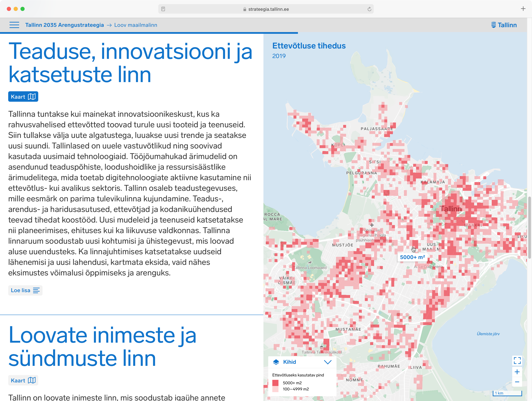Click the KALAMAJA district label
The height and width of the screenshot is (401, 532).
433,182
